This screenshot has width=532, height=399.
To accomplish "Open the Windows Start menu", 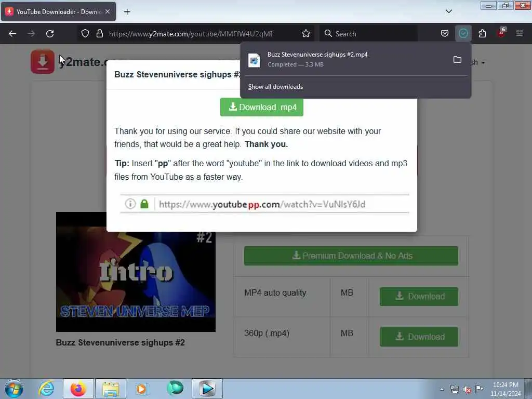I will (x=14, y=389).
